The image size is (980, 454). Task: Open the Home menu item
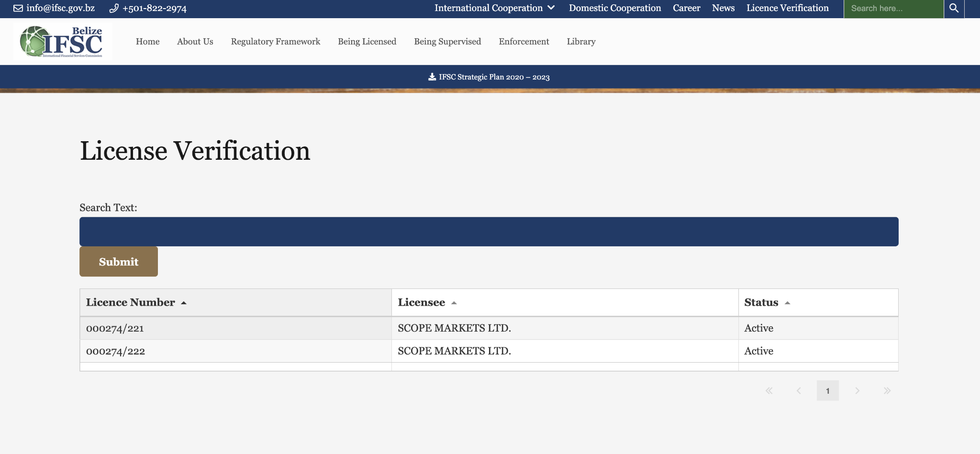click(148, 42)
